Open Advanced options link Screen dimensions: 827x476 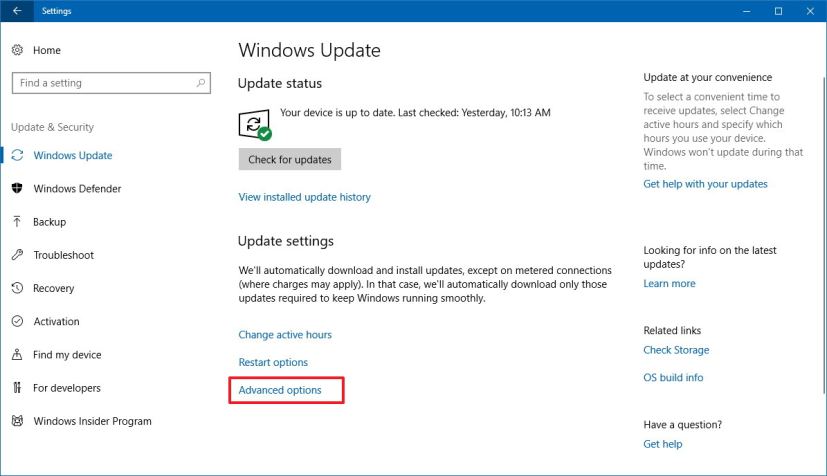[x=280, y=390]
